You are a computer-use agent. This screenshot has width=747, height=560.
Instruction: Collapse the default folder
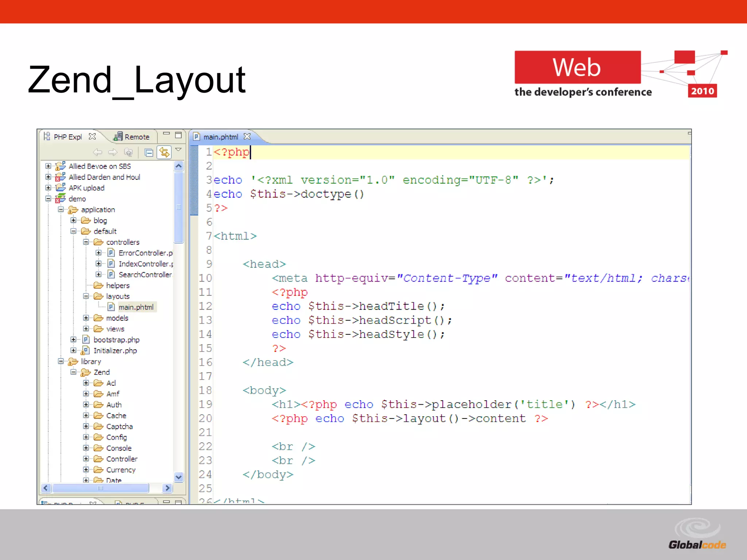[73, 231]
